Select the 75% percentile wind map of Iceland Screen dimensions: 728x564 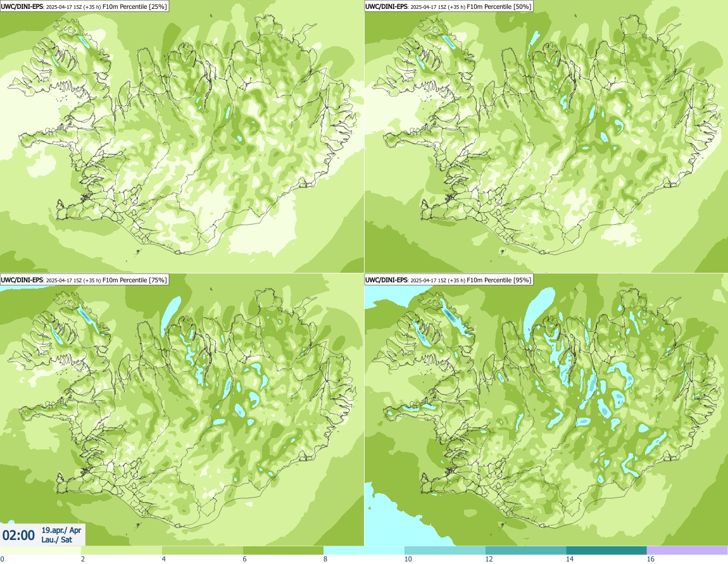(182, 410)
